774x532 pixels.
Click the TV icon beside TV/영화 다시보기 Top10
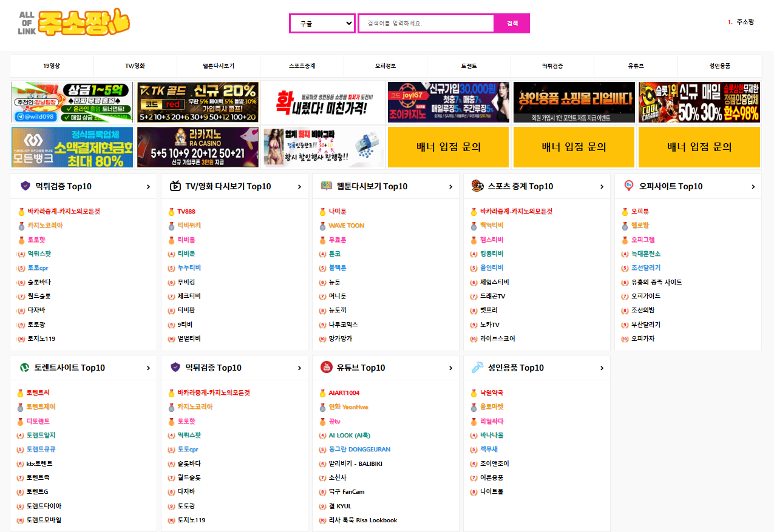point(175,186)
